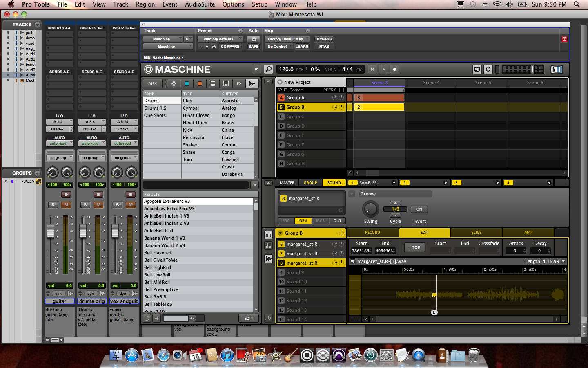Toggle plug-in BYPASS
588x368 pixels.
(324, 39)
